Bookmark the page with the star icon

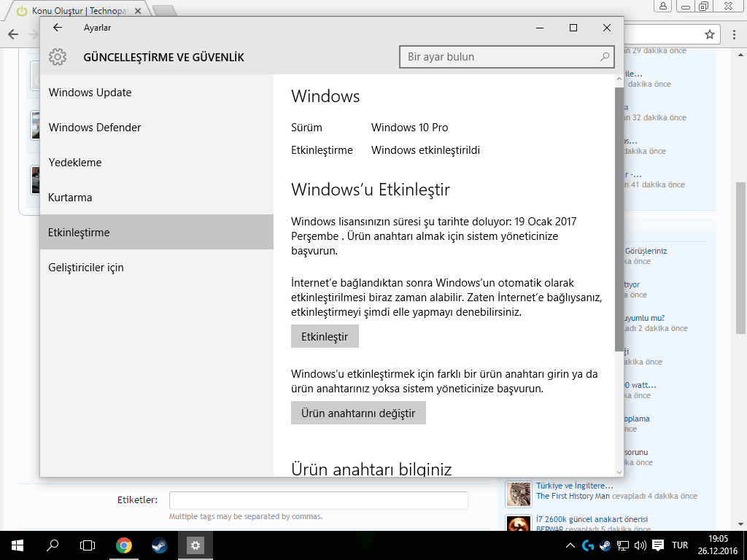[x=710, y=34]
